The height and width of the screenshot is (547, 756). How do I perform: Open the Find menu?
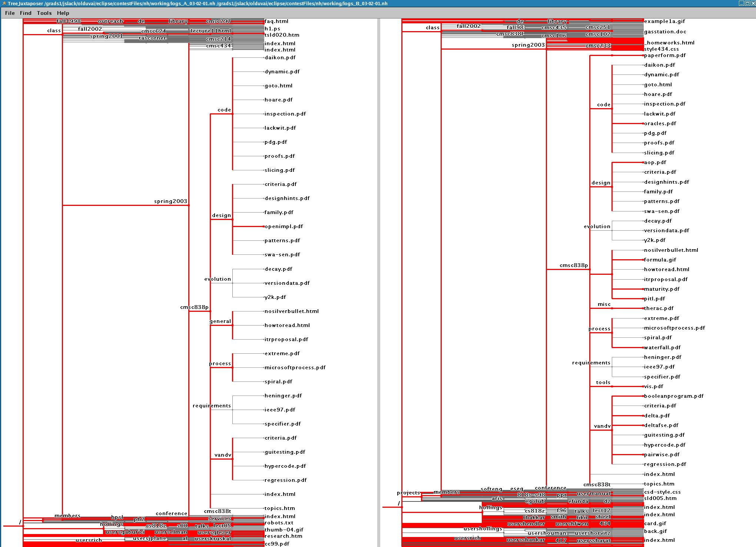click(x=26, y=13)
